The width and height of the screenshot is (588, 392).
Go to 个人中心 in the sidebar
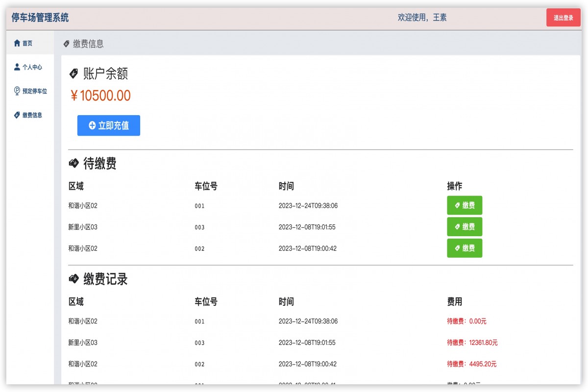[x=32, y=67]
